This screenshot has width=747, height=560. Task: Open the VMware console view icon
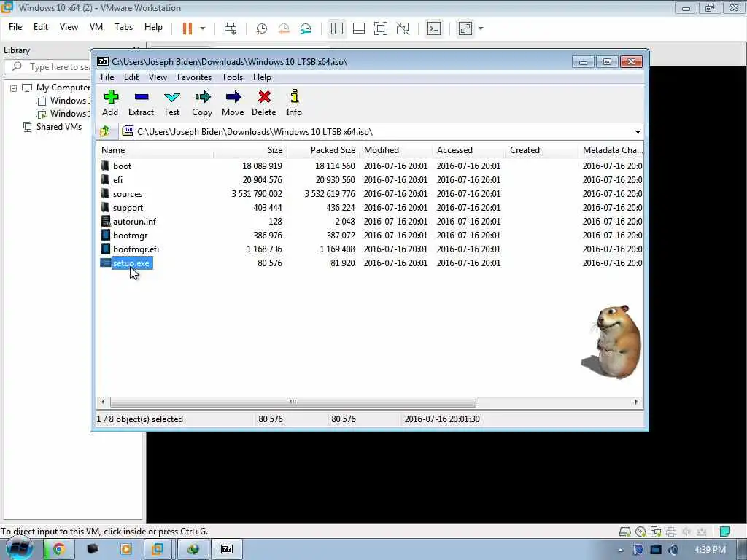[x=433, y=28]
